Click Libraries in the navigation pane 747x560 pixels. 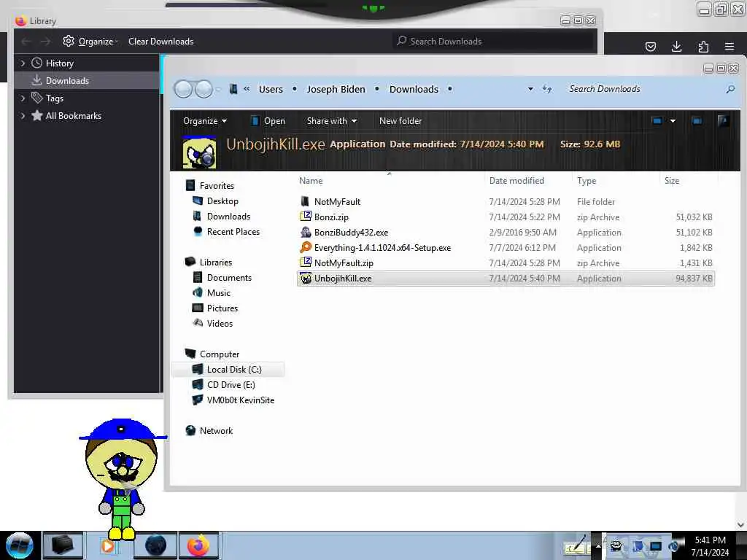(216, 262)
